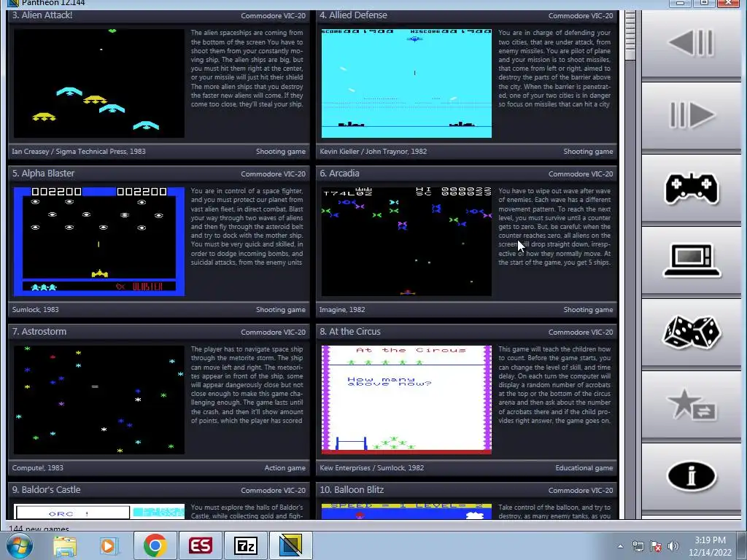Click 'Ian Creasey / Sigma Technical Press, 1983'
This screenshot has height=560, width=747.
click(x=79, y=152)
